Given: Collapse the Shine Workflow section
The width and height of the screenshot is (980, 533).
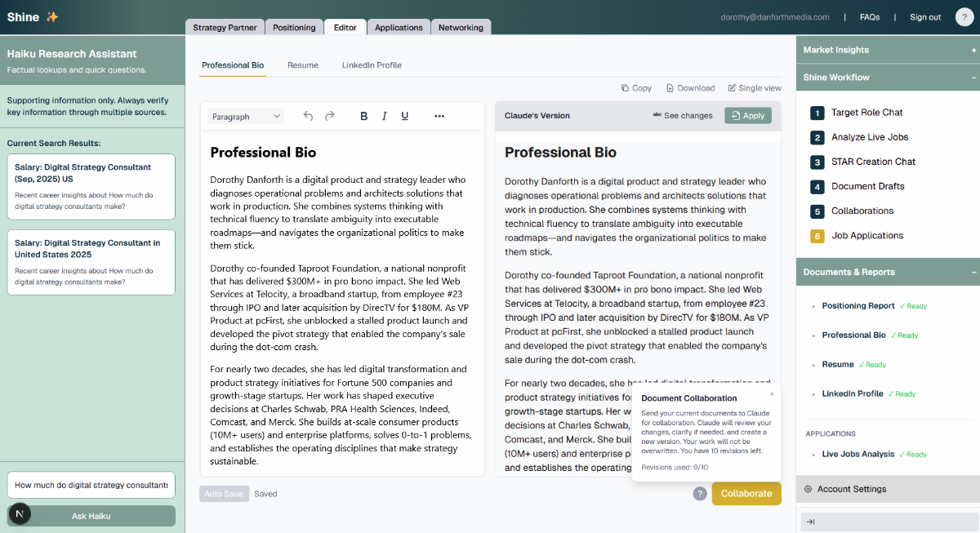Looking at the screenshot, I should coord(973,78).
